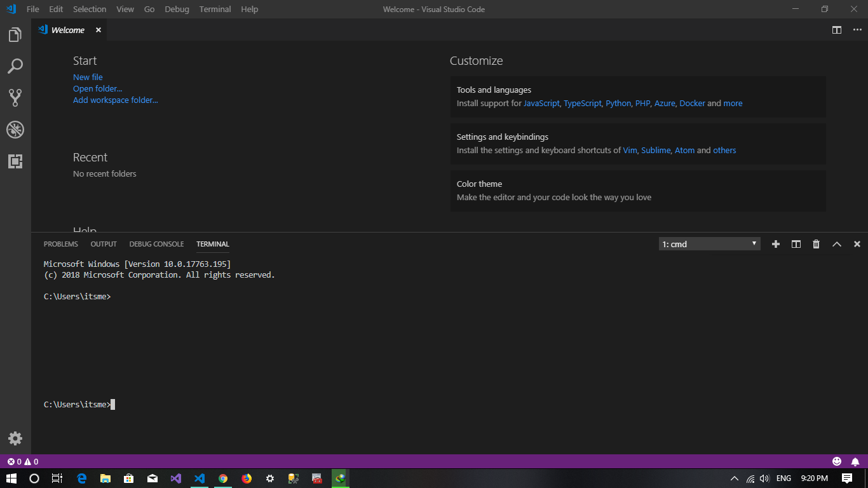Kill the active terminal with trash icon
The width and height of the screenshot is (868, 488).
[x=816, y=243]
